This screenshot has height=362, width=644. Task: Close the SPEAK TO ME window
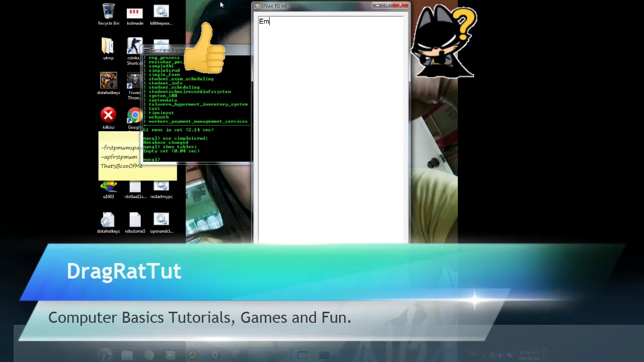click(x=400, y=6)
